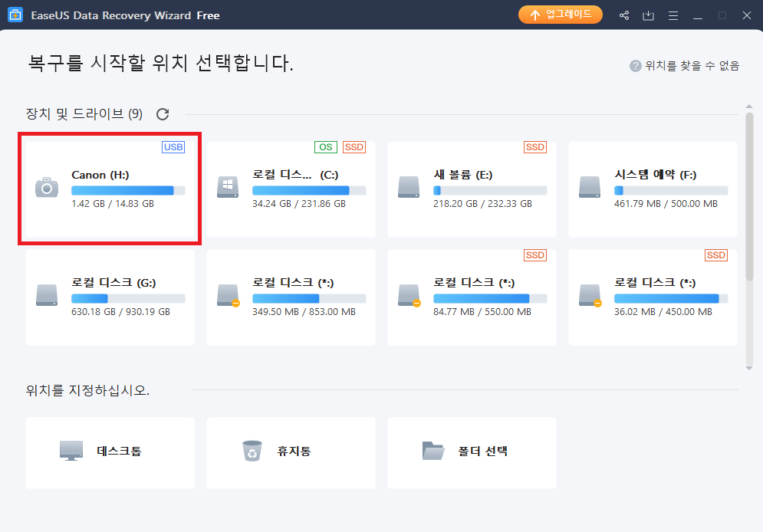Image resolution: width=763 pixels, height=532 pixels.
Task: Select the 시스템 예약 (F:) drive name
Action: coord(655,175)
